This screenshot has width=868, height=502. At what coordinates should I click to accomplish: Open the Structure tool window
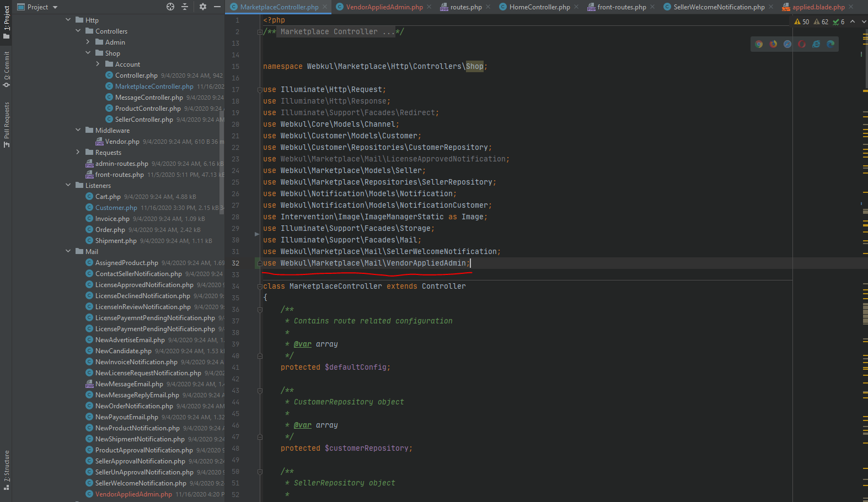7,470
